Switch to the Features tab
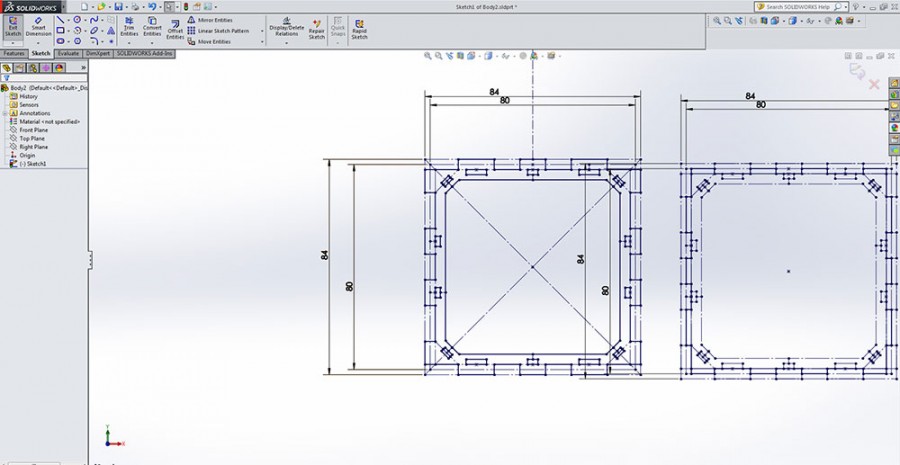Screen dimensions: 900x465 pos(14,53)
